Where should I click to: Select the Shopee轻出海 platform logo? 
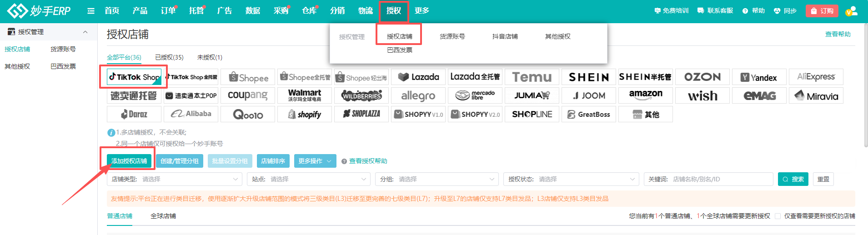click(x=361, y=77)
